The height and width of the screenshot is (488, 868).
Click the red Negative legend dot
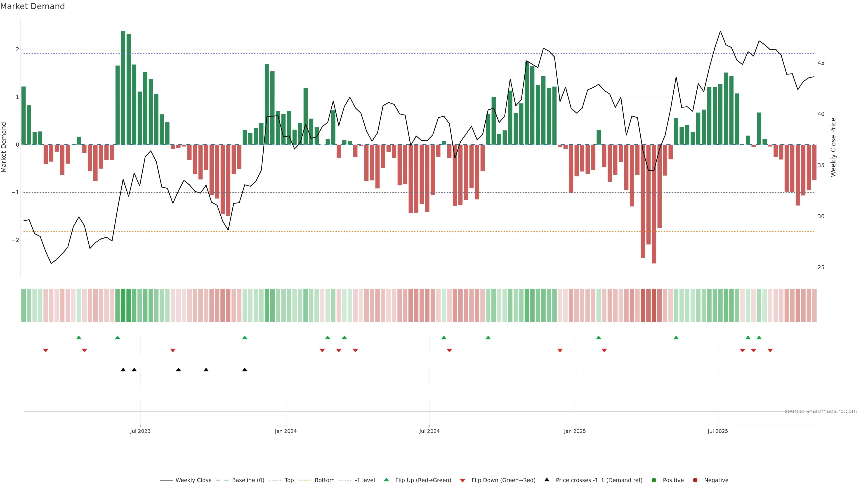pyautogui.click(x=695, y=480)
